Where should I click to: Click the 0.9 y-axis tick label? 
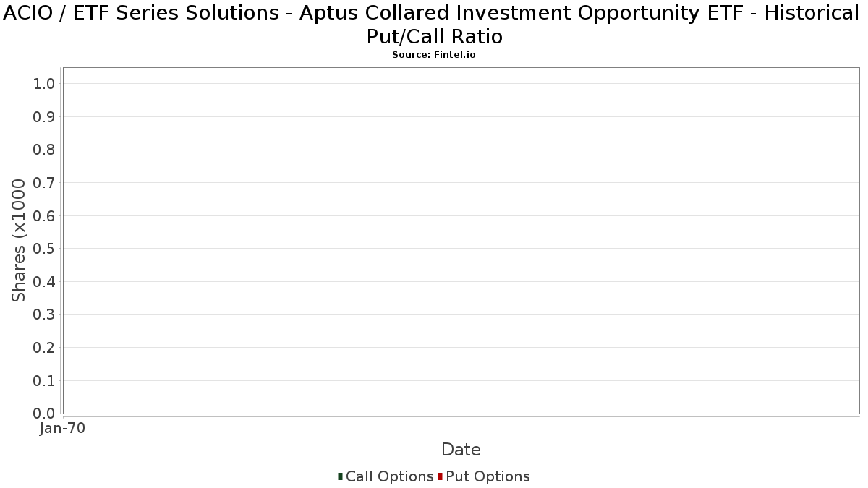pos(44,117)
